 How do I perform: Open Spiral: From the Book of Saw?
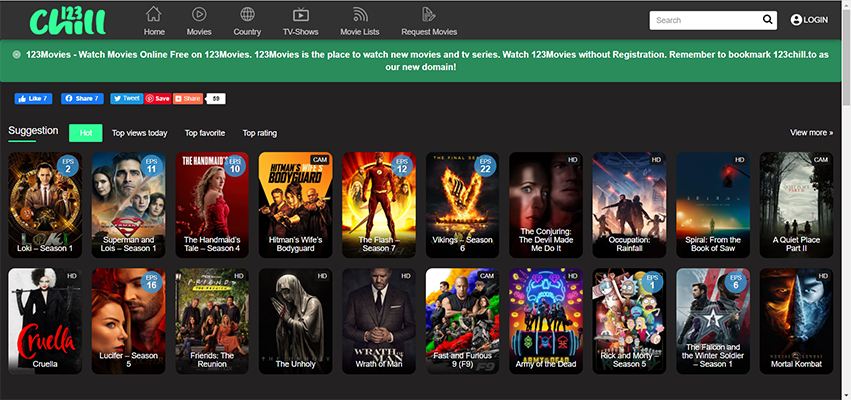[x=713, y=205]
